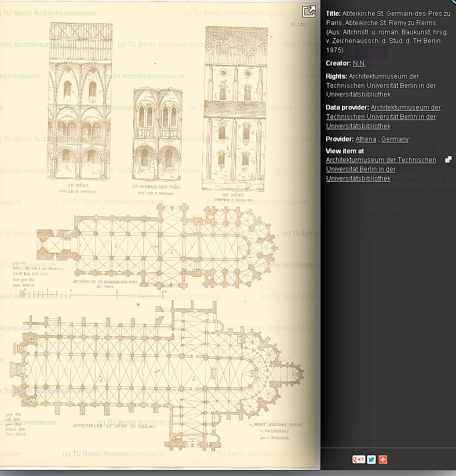Click the St. Germain-des-Prés interior elevation drawing
The width and height of the screenshot is (456, 476).
[157, 133]
